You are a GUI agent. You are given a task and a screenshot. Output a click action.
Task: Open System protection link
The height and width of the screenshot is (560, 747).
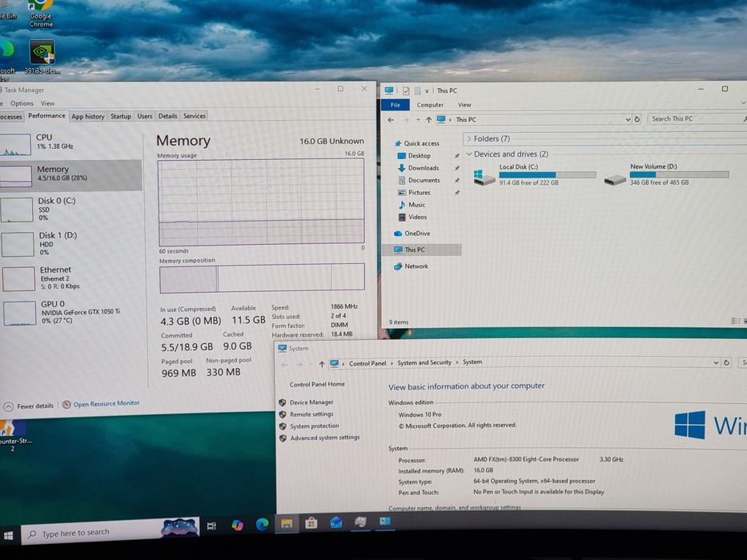click(x=315, y=426)
